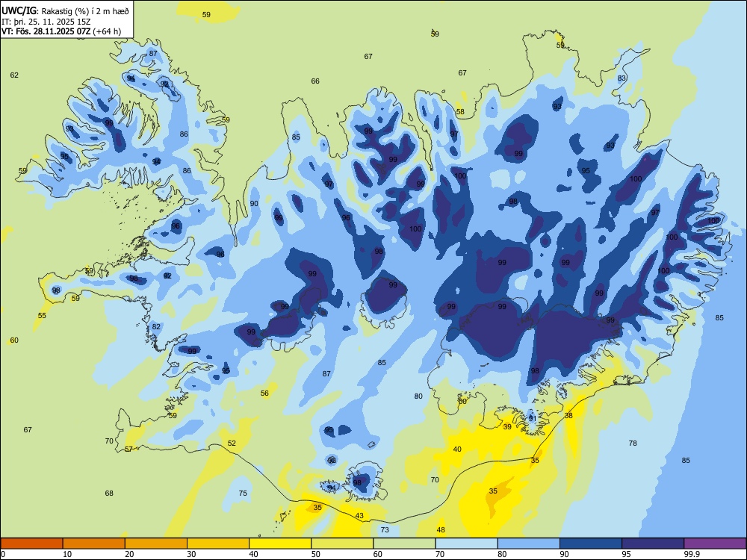Click the map value 75
This screenshot has width=747, height=560.
coord(243,493)
